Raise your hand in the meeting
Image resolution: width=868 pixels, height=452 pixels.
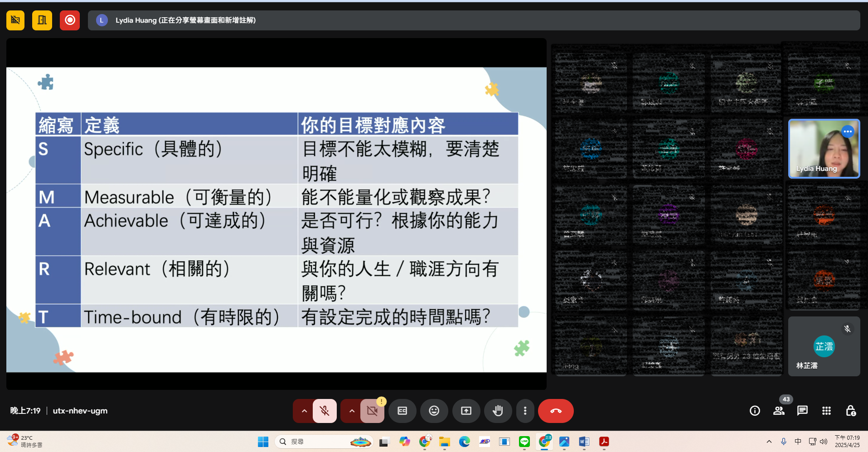coord(498,411)
